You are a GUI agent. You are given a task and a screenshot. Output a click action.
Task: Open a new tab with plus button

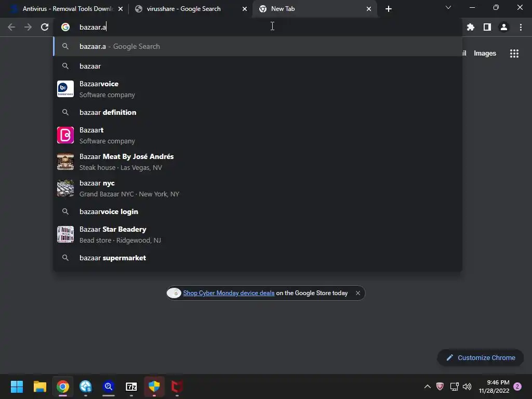click(389, 9)
